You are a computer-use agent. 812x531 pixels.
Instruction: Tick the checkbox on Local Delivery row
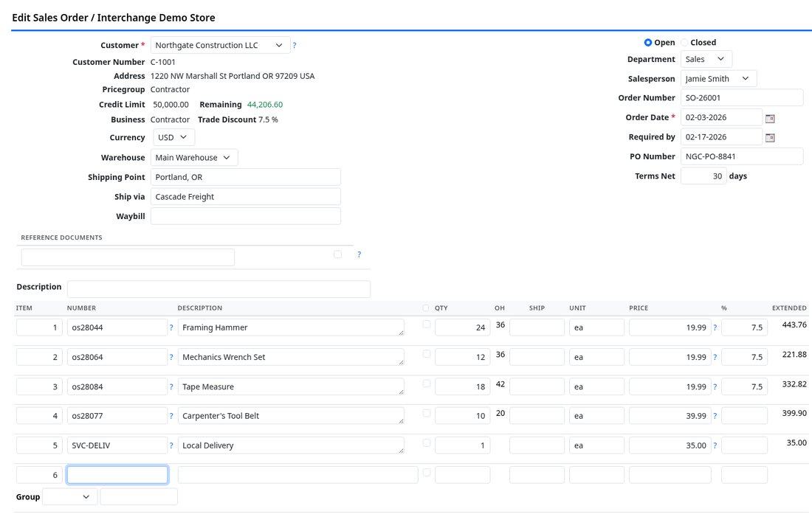tap(426, 442)
